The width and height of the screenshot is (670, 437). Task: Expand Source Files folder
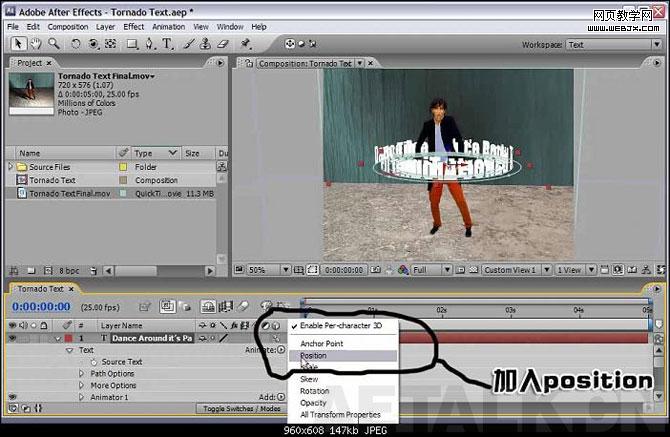coord(10,166)
